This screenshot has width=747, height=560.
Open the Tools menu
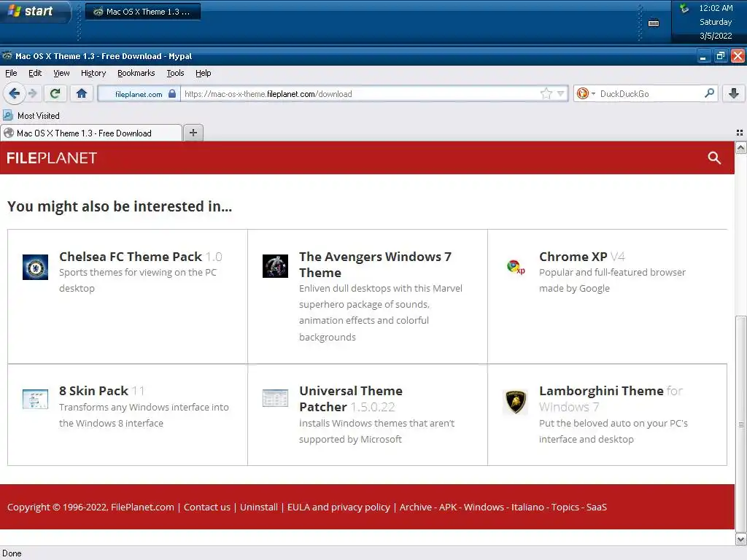[175, 73]
